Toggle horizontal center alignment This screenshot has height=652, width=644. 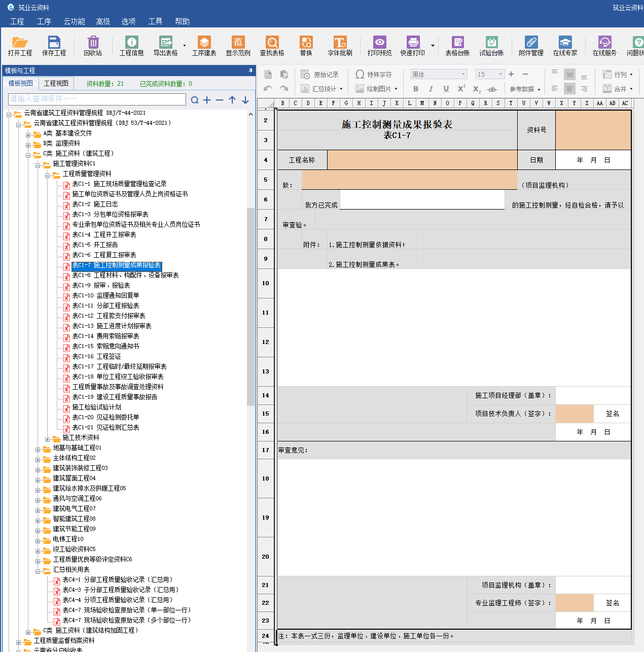click(569, 88)
